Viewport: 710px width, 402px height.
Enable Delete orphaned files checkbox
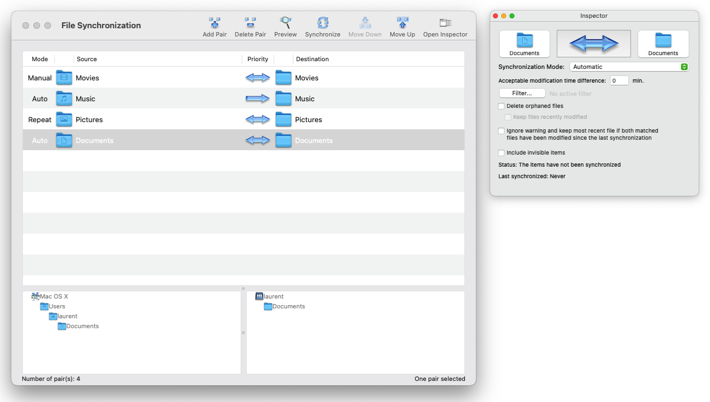click(x=502, y=106)
